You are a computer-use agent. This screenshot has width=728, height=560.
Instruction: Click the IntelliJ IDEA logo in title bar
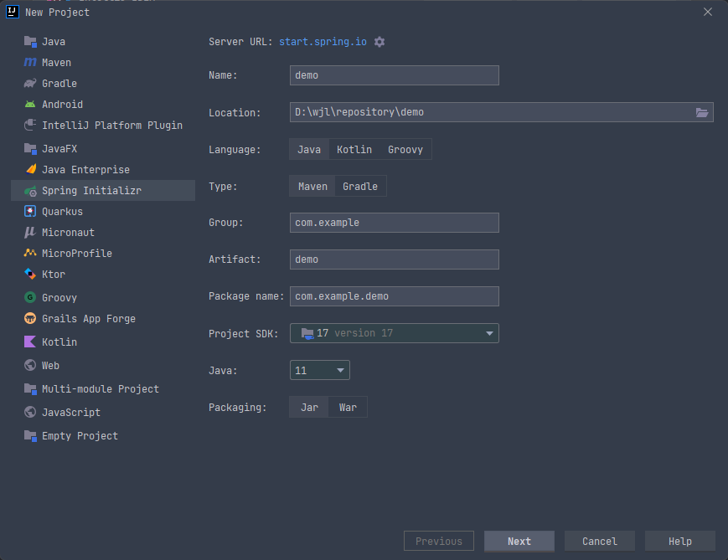[x=13, y=12]
